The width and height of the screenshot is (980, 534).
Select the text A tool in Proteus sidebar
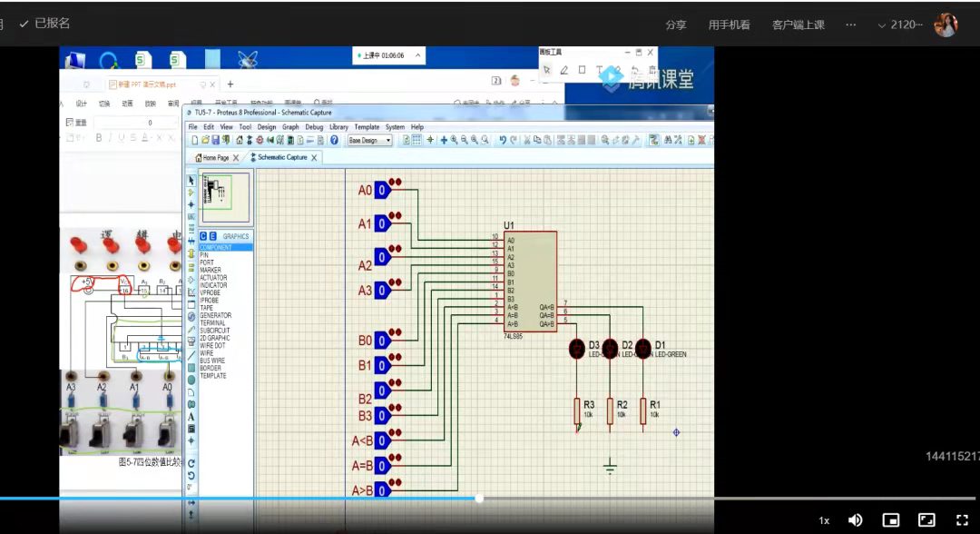191,416
